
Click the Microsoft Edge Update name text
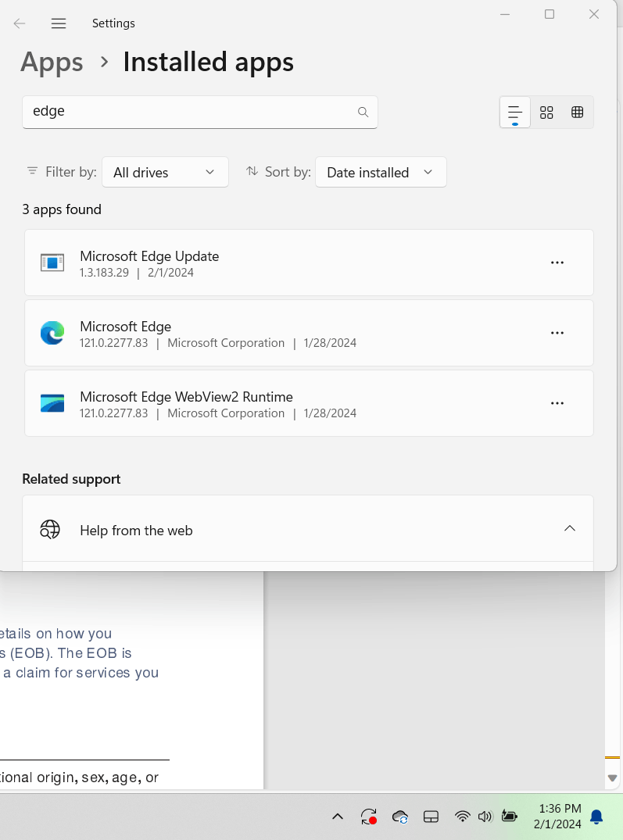tap(149, 256)
